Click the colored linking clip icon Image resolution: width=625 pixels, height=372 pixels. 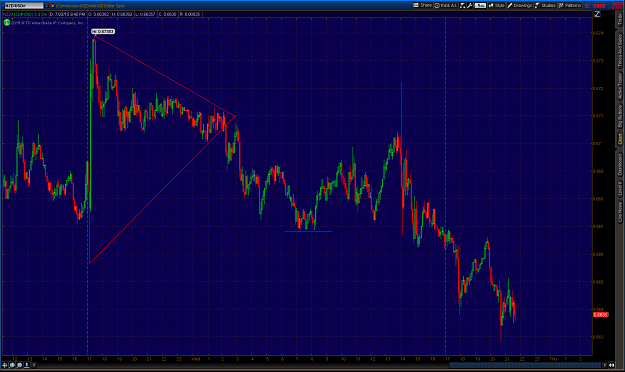coord(52,6)
